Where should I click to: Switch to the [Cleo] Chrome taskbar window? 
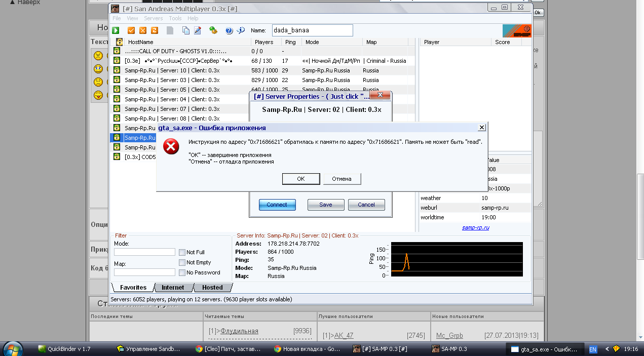[x=229, y=349]
